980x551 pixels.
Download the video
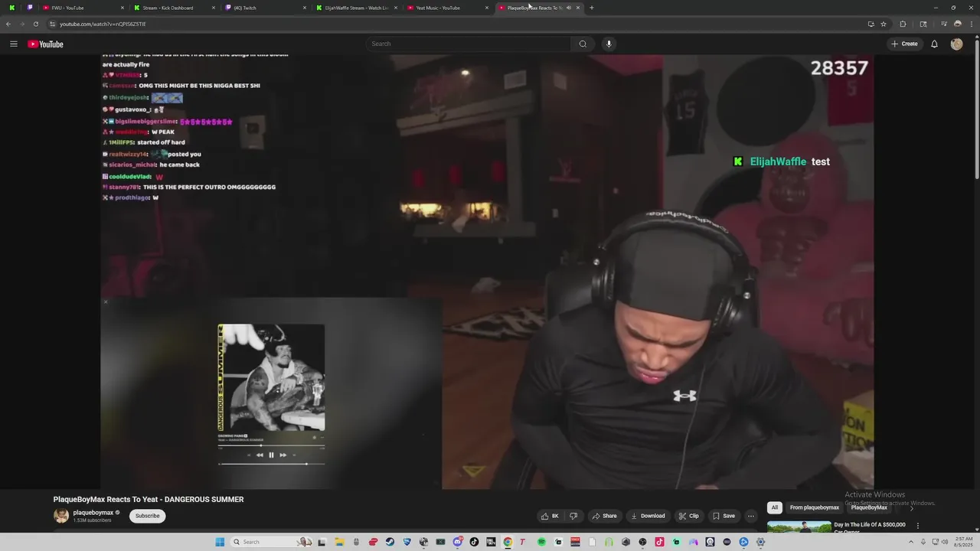tap(648, 516)
